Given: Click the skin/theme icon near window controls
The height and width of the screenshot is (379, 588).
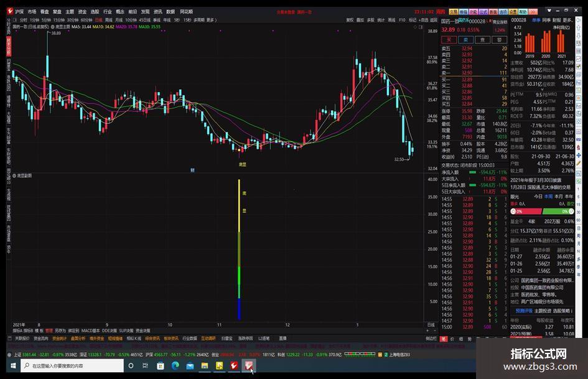Looking at the screenshot, I should click(549, 11).
